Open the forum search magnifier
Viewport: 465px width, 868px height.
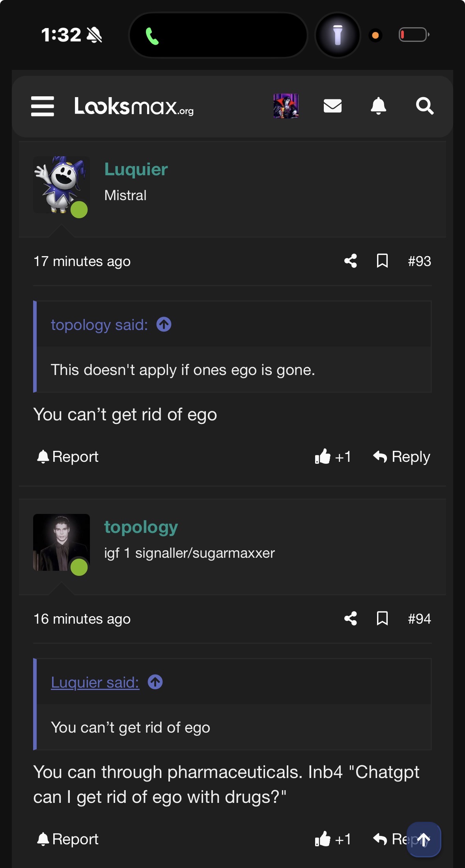point(425,106)
